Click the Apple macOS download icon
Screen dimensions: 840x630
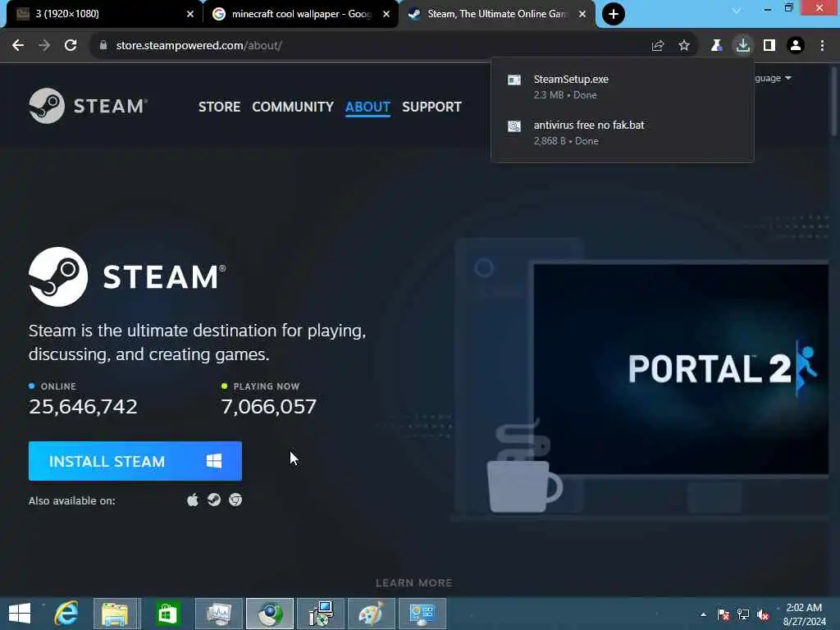tap(193, 500)
